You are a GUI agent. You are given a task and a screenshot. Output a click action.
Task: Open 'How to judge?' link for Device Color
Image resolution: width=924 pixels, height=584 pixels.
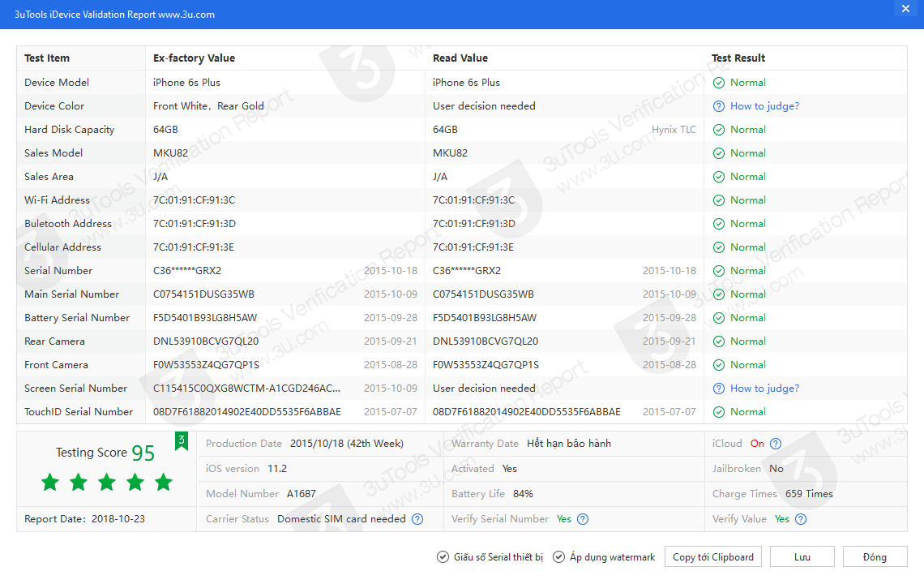[x=764, y=106]
